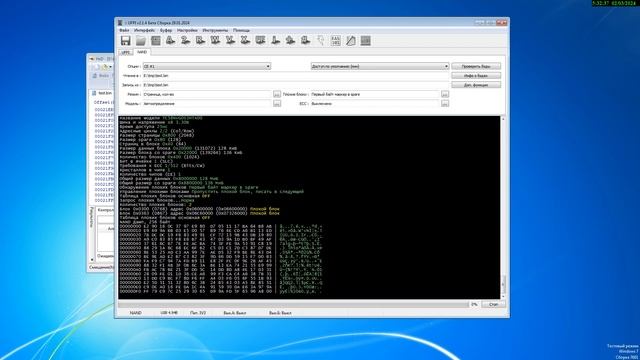Click the Вых.Б status entry
The height and width of the screenshot is (360, 640).
coord(280,313)
